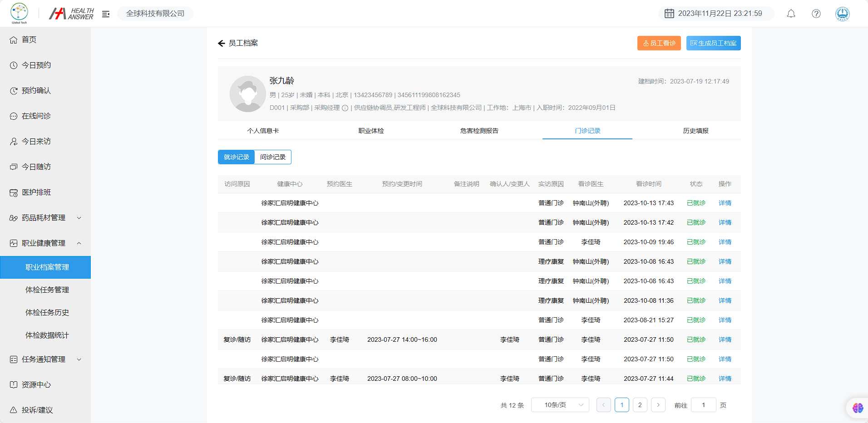The width and height of the screenshot is (868, 423).
Task: Click the 共 12 条 total count
Action: click(x=512, y=405)
